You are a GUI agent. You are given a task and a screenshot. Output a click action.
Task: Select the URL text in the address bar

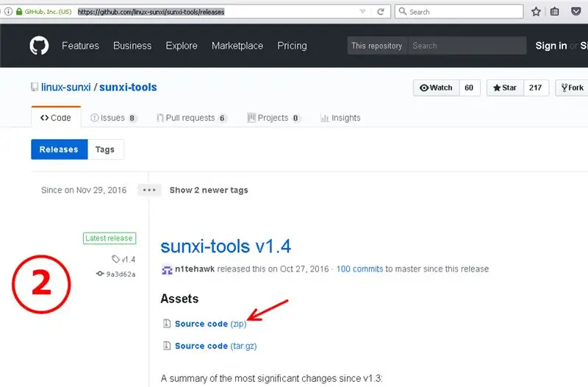point(151,12)
